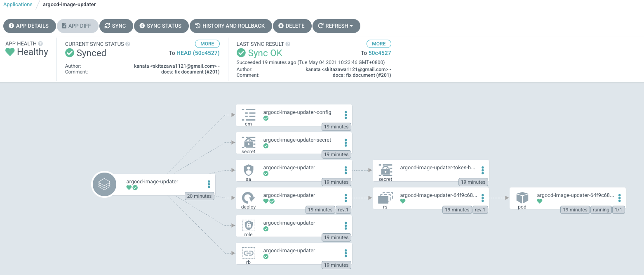The width and height of the screenshot is (644, 275).
Task: Click the sa icon on the service account node
Action: coord(248,170)
